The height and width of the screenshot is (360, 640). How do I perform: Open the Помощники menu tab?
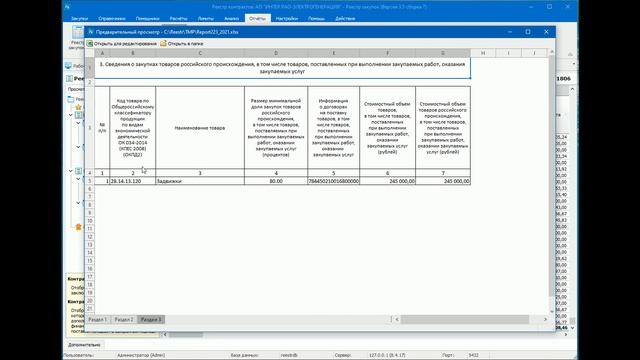[x=147, y=18]
